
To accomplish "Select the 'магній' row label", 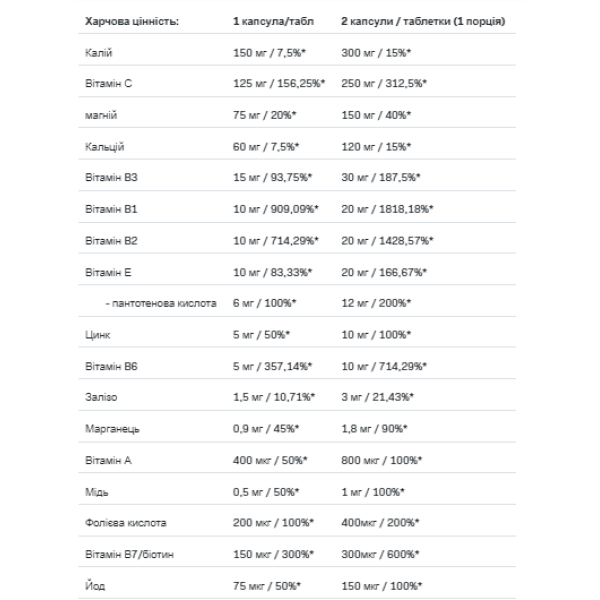I will click(101, 115).
